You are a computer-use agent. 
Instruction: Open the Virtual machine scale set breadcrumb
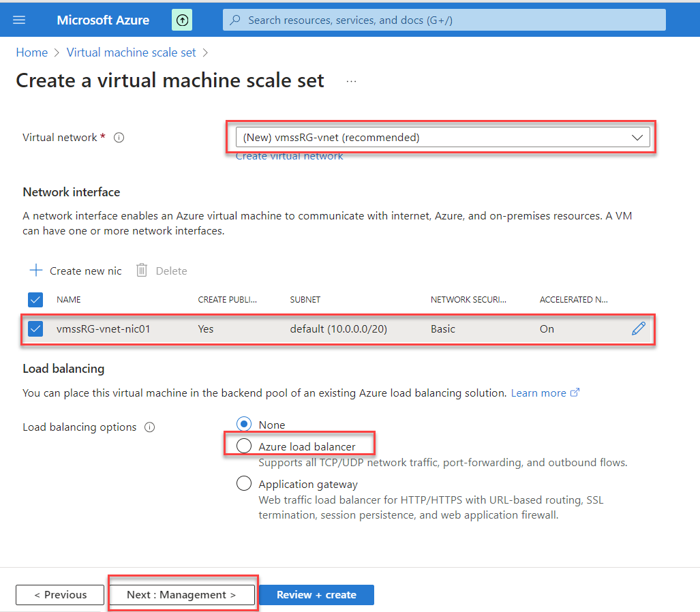[x=130, y=52]
